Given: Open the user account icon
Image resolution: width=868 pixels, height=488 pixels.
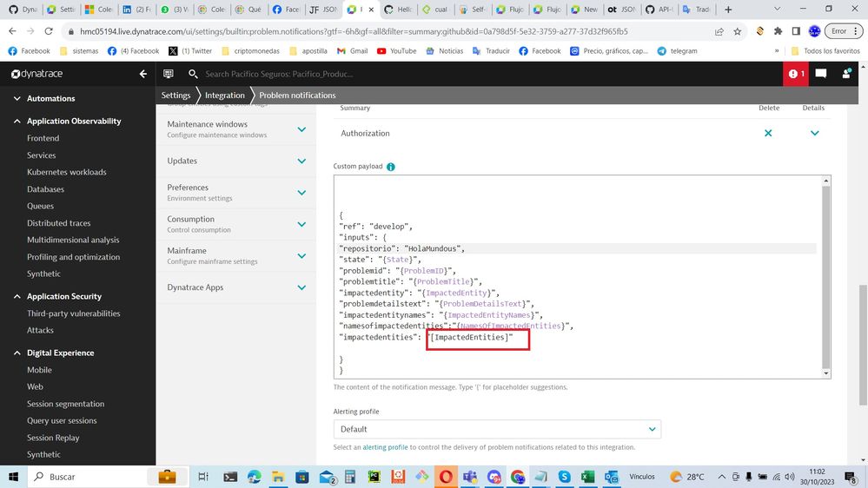Looking at the screenshot, I should (846, 75).
